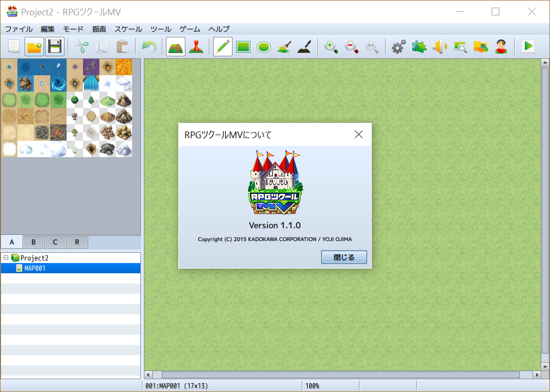This screenshot has width=550, height=392.
Task: Click the 閉じる button in the dialog
Action: 344,257
